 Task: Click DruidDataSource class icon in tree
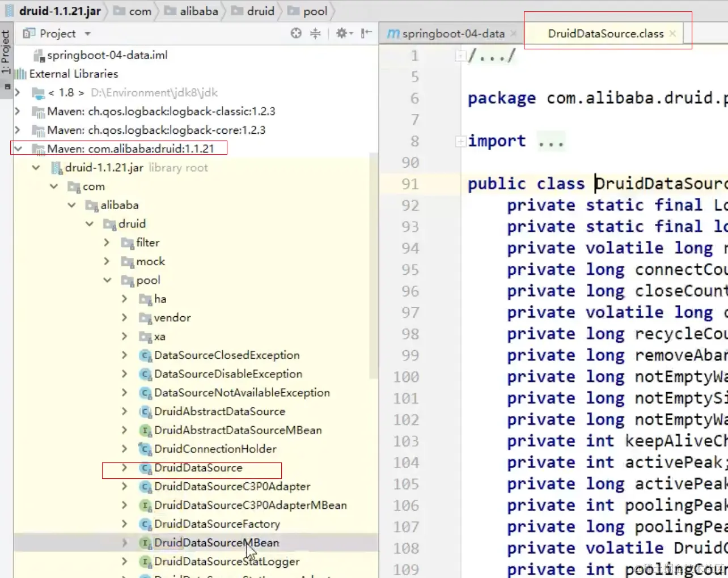(x=145, y=467)
